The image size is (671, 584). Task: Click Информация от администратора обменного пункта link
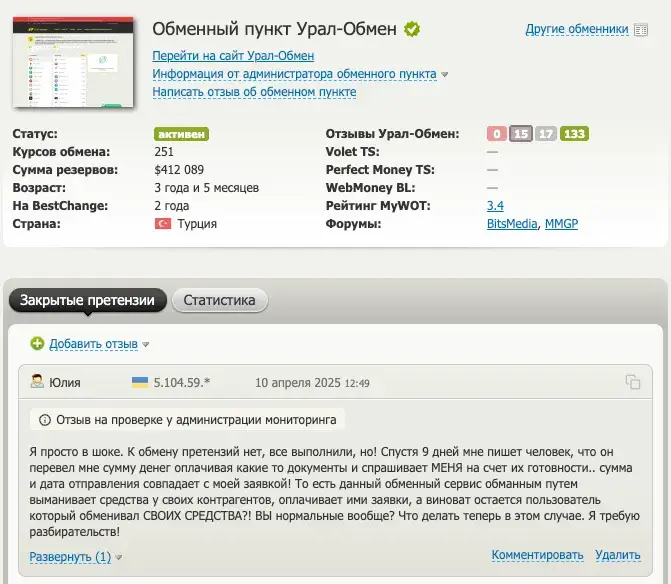tap(294, 74)
